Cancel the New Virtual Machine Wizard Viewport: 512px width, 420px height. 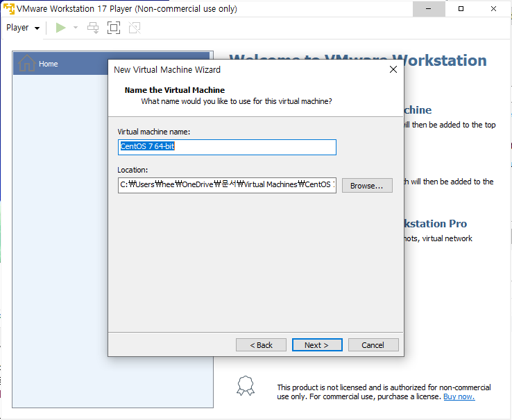tap(373, 345)
